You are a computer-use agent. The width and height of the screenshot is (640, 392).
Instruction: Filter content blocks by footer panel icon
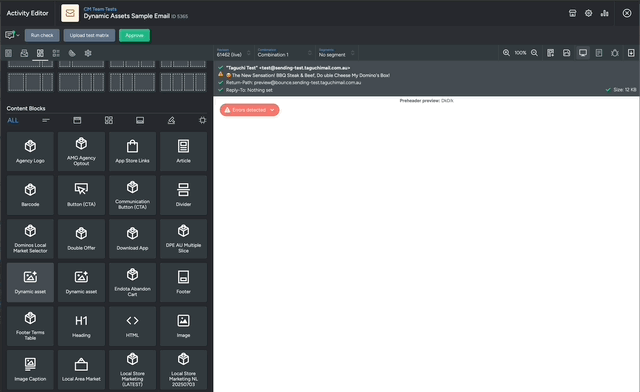[x=140, y=120]
